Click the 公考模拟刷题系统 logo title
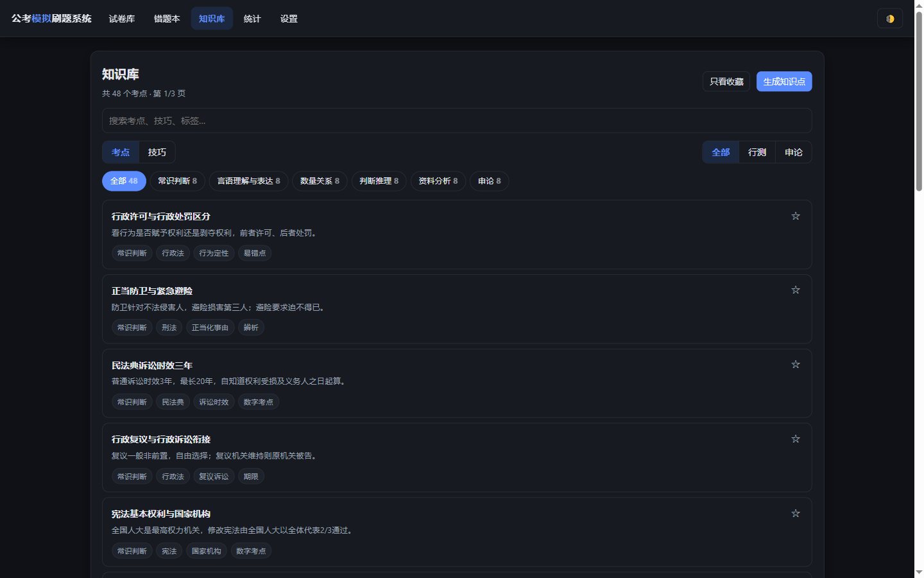 (x=51, y=19)
